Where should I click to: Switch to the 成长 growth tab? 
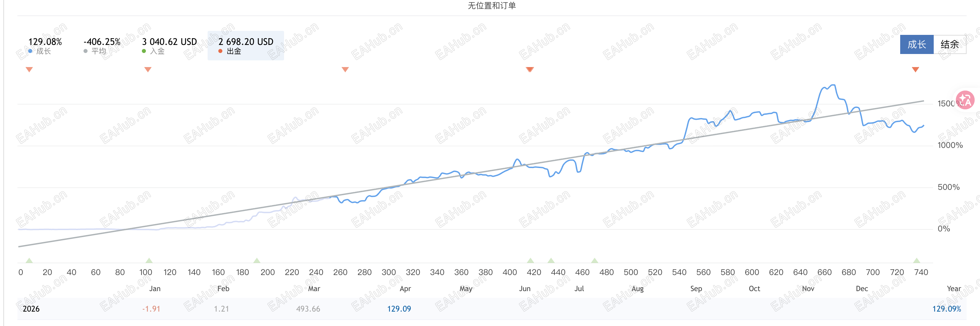[916, 45]
